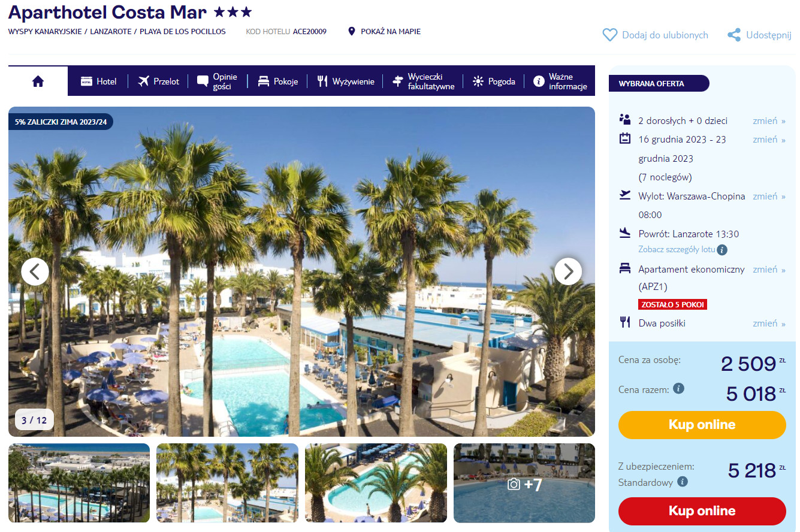Screen dimensions: 800x532
Task: Select the first gallery thumbnail
Action: 79,483
